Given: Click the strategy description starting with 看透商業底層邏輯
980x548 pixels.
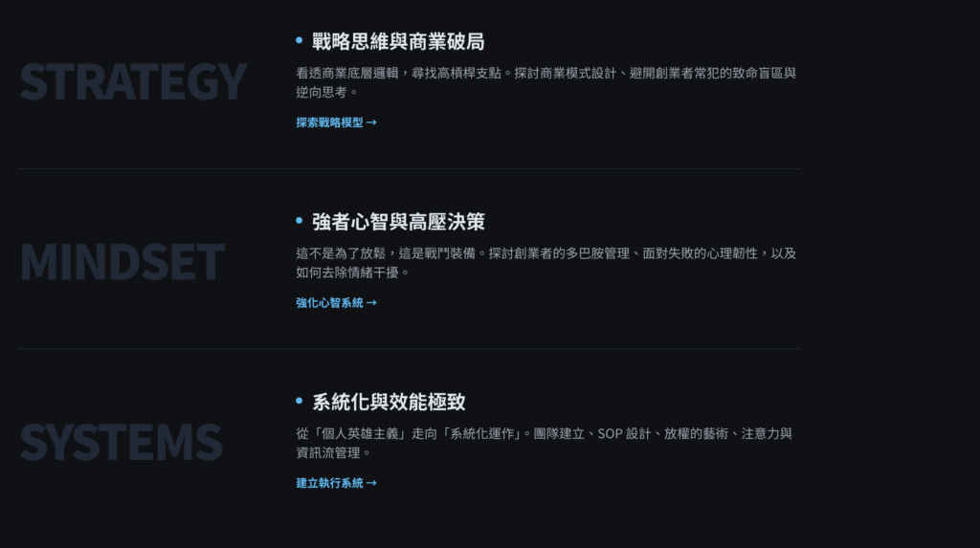Looking at the screenshot, I should (x=546, y=82).
